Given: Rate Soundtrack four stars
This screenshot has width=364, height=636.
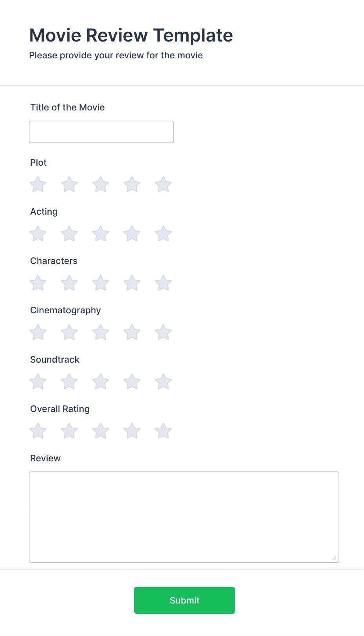Looking at the screenshot, I should 132,381.
